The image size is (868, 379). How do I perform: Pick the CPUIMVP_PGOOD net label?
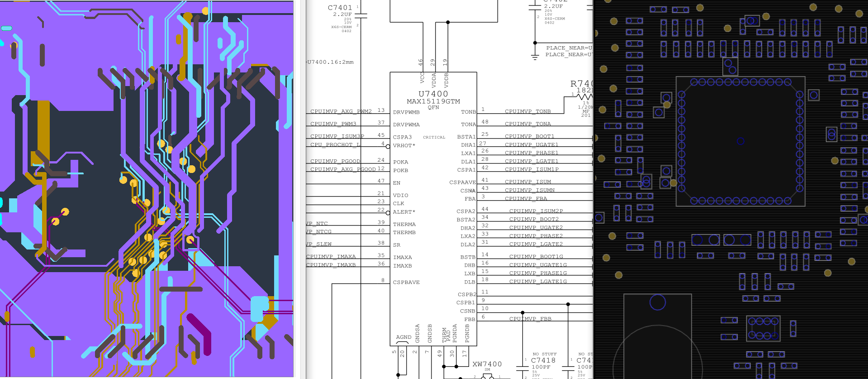pos(335,161)
